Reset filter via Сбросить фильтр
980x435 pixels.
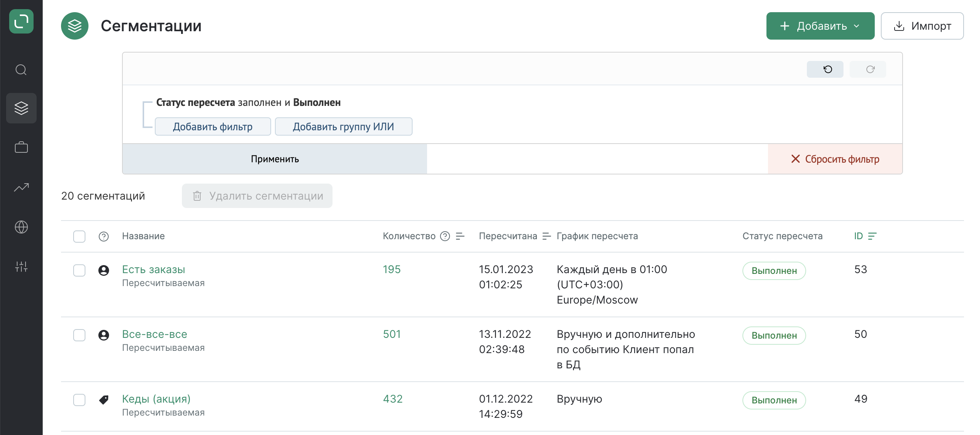click(835, 159)
